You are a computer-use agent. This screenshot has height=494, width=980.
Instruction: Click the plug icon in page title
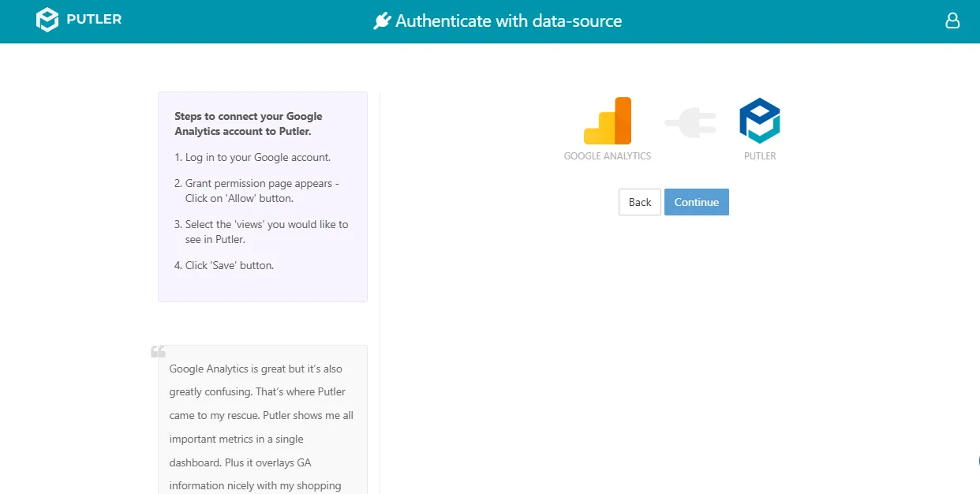coord(383,21)
